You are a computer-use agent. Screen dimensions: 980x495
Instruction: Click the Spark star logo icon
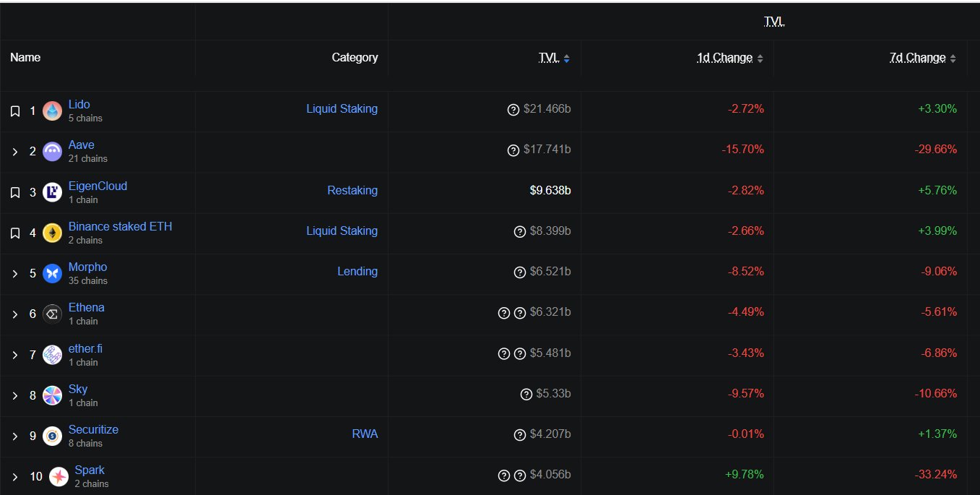click(58, 477)
